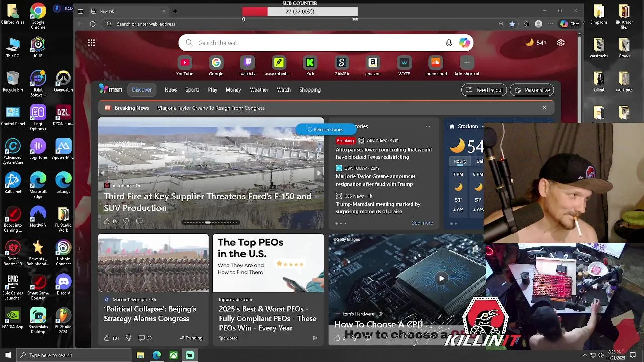Open the Alito pauses lower court ruling story
644x362 pixels.
tap(383, 153)
